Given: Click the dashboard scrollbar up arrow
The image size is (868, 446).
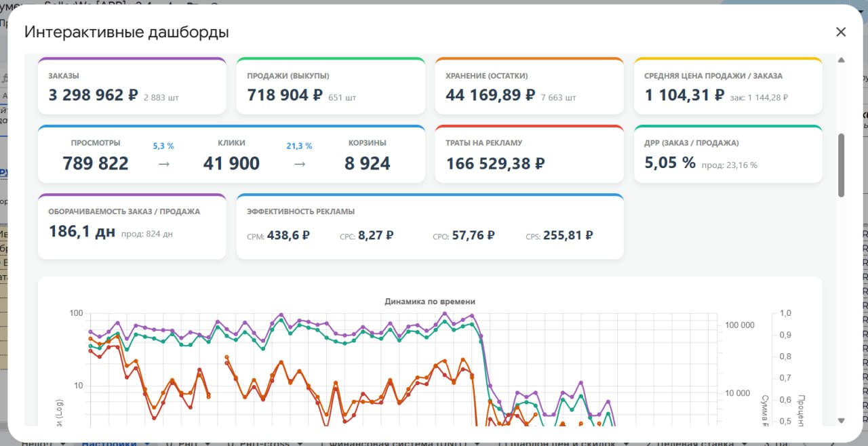Looking at the screenshot, I should click(842, 60).
